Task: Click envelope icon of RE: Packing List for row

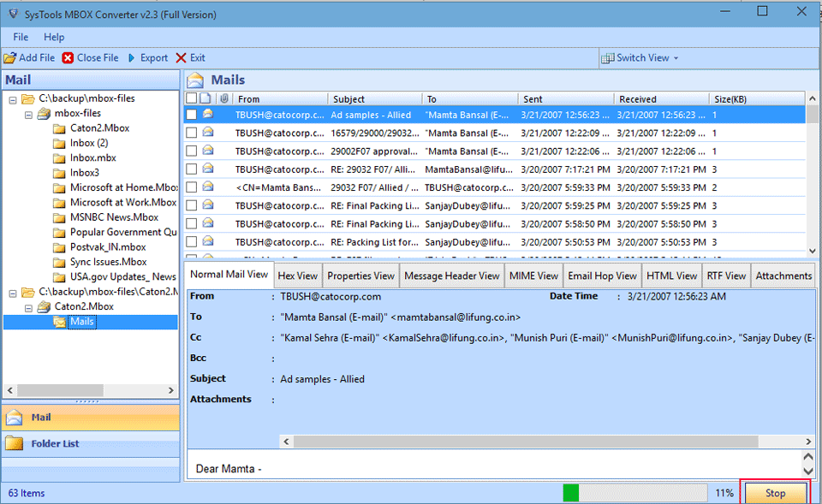Action: point(208,241)
